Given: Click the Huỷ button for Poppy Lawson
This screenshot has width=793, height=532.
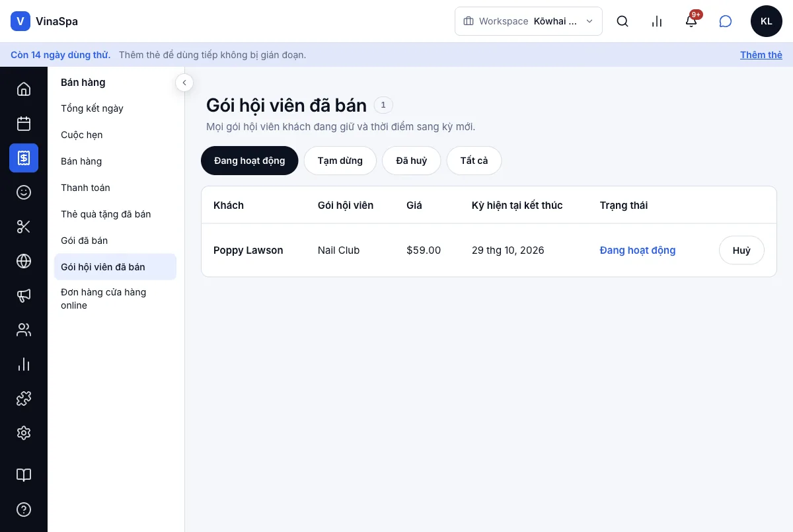Looking at the screenshot, I should 741,250.
